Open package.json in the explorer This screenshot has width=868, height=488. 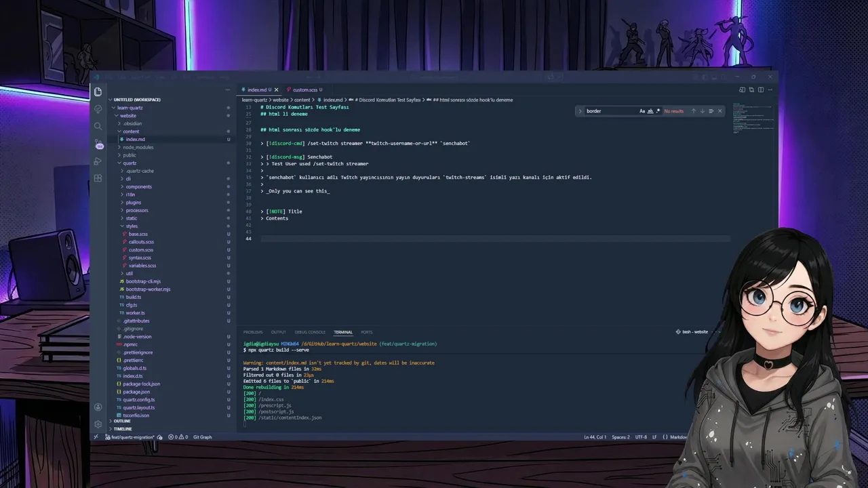point(136,392)
